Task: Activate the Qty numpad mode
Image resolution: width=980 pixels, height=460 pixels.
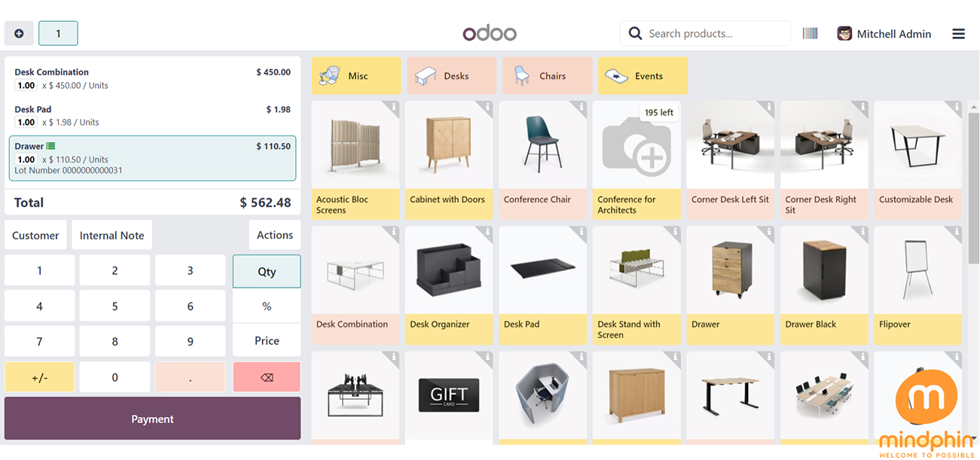Action: 267,272
